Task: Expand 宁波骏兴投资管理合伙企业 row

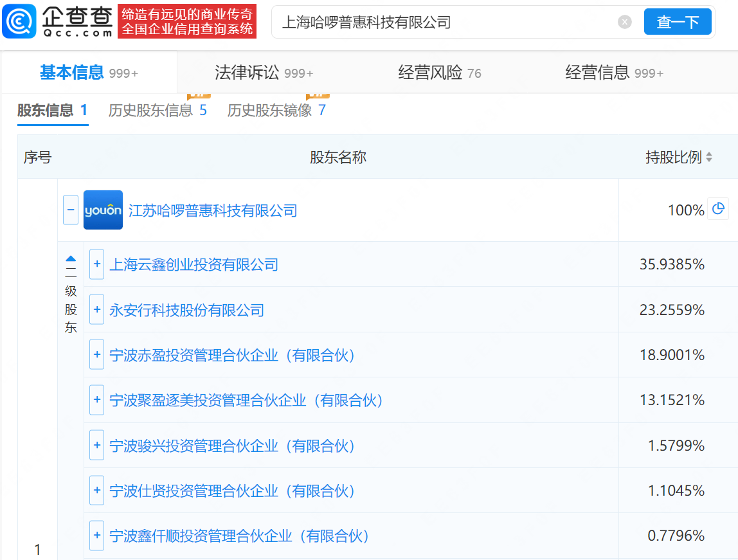Action: click(97, 446)
